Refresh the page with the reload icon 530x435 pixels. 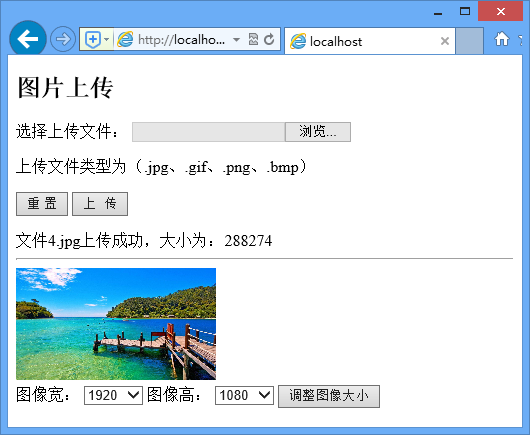tap(269, 39)
